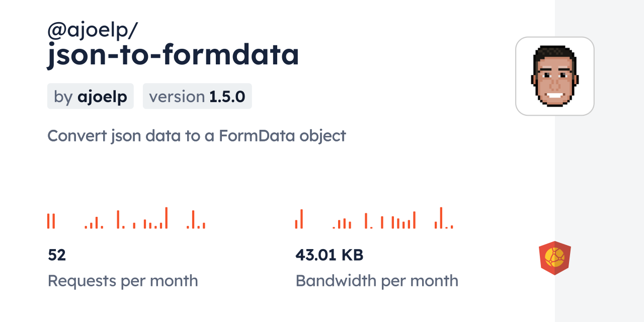644x322 pixels.
Task: Click the "43.01 KB" bandwidth value
Action: pos(329,256)
